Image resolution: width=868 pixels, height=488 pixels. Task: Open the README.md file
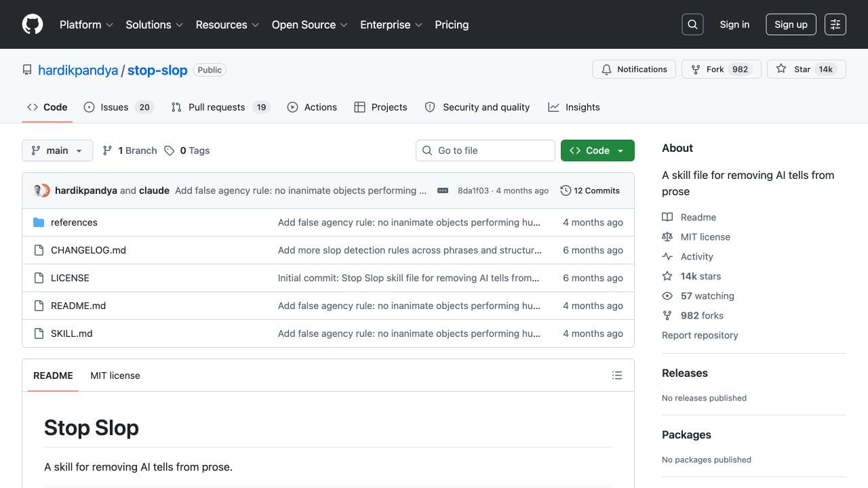(x=78, y=306)
